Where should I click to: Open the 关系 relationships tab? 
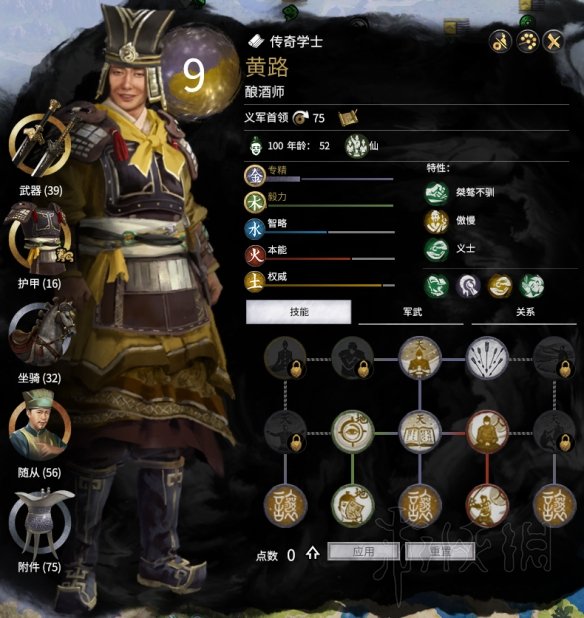524,312
